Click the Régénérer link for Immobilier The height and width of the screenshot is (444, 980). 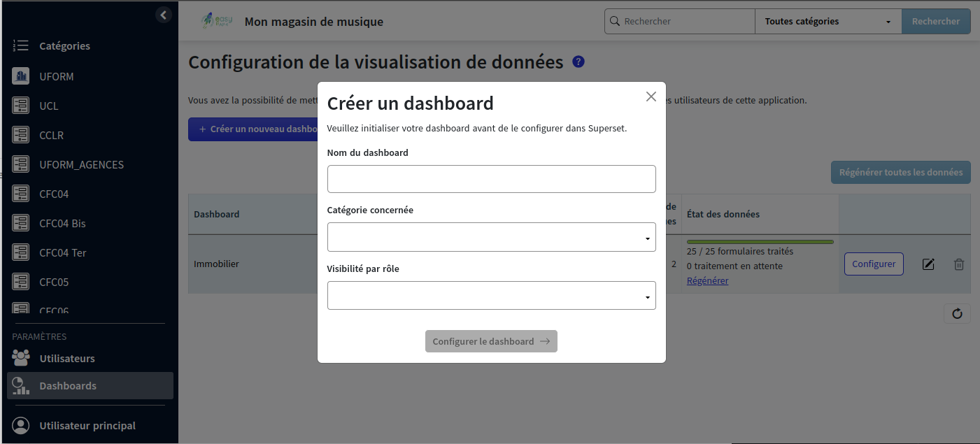tap(707, 280)
